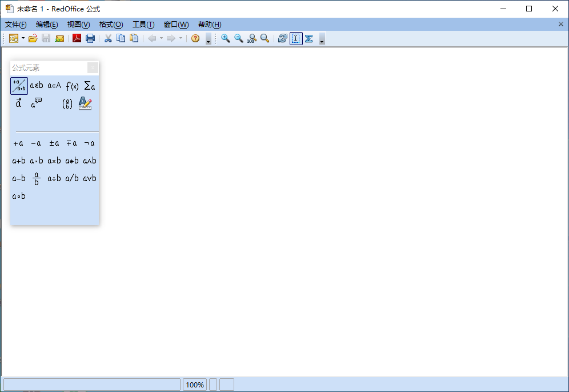569x392 pixels.
Task: Close the 公式元素 panel
Action: coord(93,67)
